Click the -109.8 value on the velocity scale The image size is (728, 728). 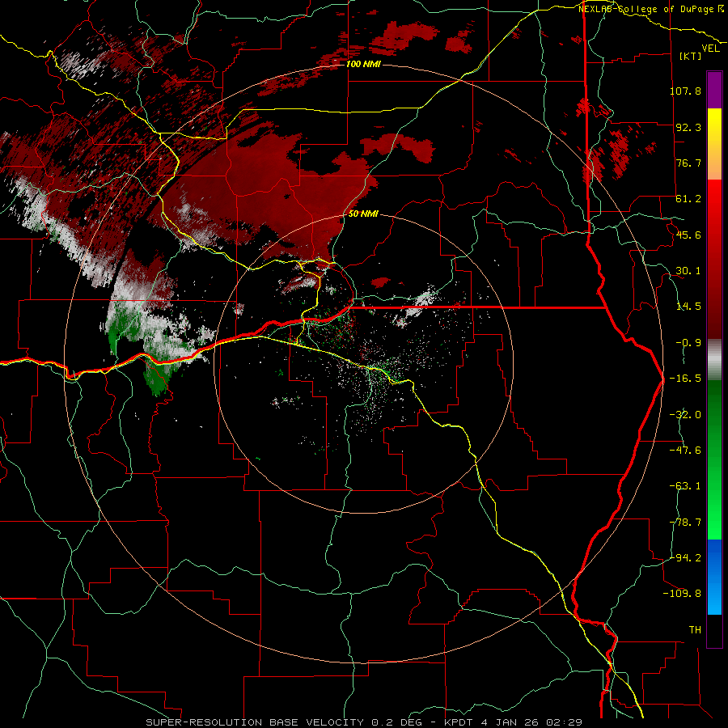683,594
